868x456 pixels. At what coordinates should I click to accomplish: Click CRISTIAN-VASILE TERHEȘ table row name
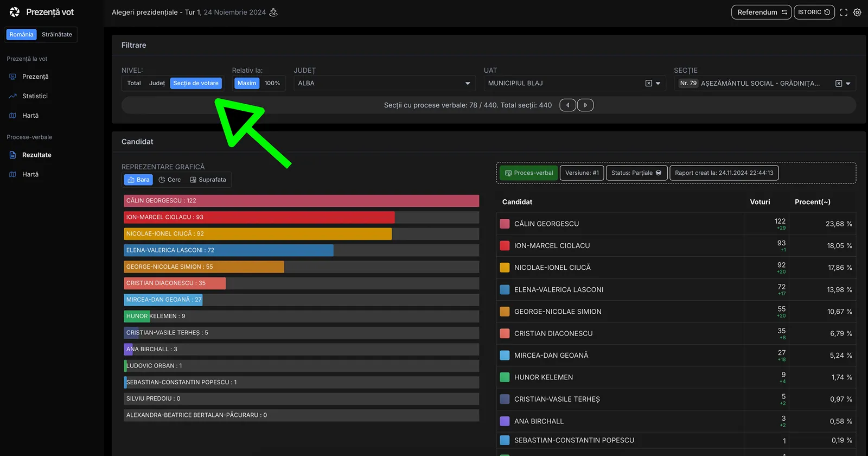coord(557,399)
